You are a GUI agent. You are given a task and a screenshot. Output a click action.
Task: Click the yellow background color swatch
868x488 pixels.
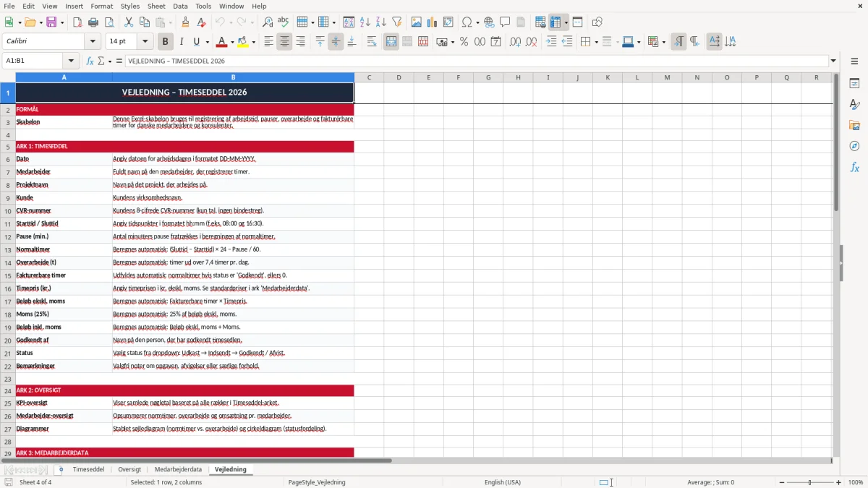tap(244, 42)
